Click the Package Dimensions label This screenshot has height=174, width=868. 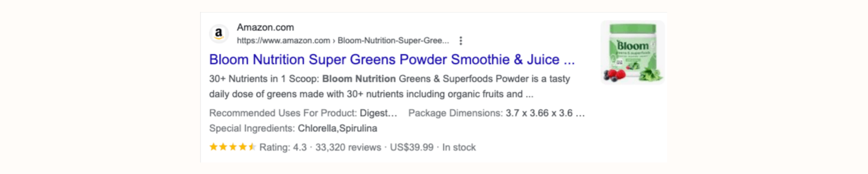click(455, 113)
